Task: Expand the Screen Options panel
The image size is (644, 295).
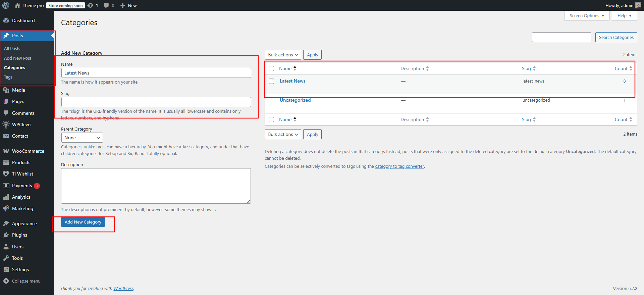Action: tap(587, 16)
